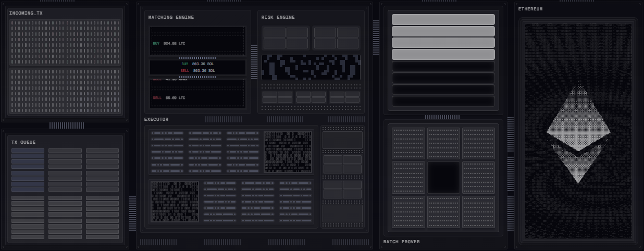This screenshot has width=644, height=251.
Task: Click the top-left cell of Batch Prover grid
Action: [x=408, y=143]
